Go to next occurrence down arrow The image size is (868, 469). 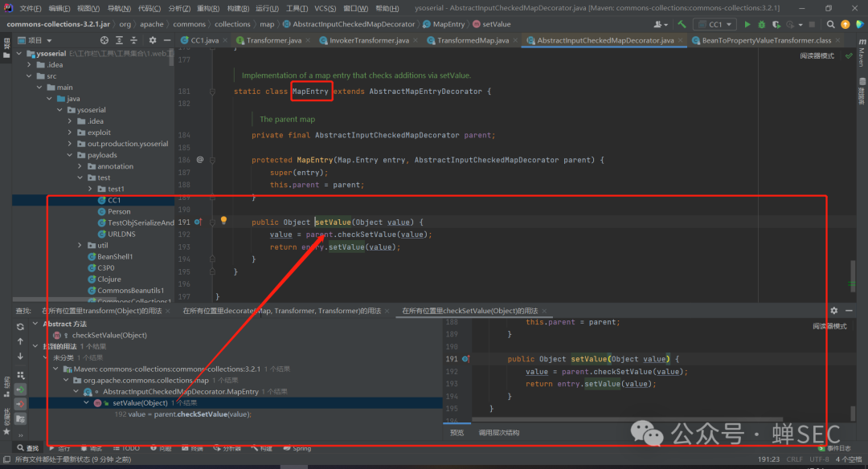[x=20, y=354]
